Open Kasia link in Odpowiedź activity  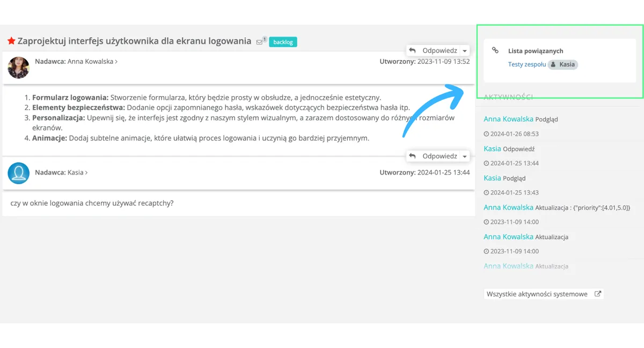[x=492, y=148]
